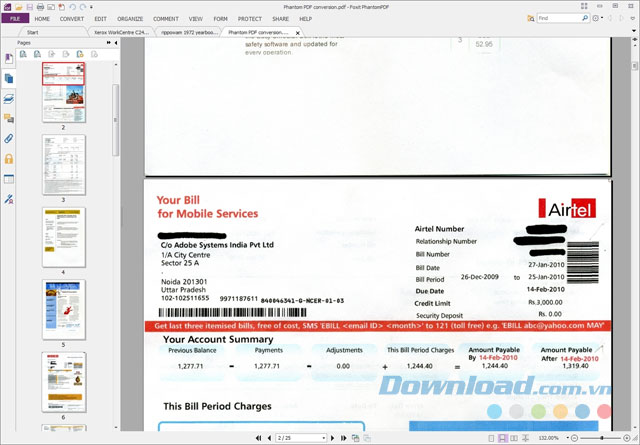This screenshot has width=640, height=445.
Task: Open the EDIT ribbon tab
Action: 100,19
